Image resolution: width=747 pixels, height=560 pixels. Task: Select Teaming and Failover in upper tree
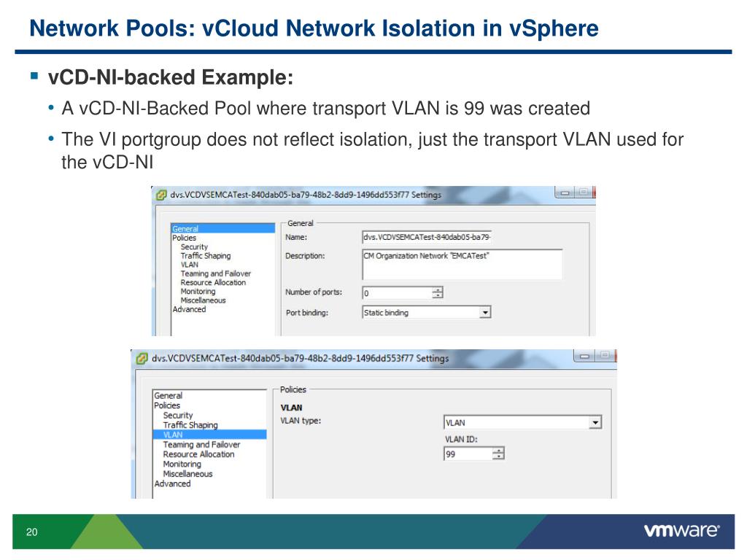(216, 273)
